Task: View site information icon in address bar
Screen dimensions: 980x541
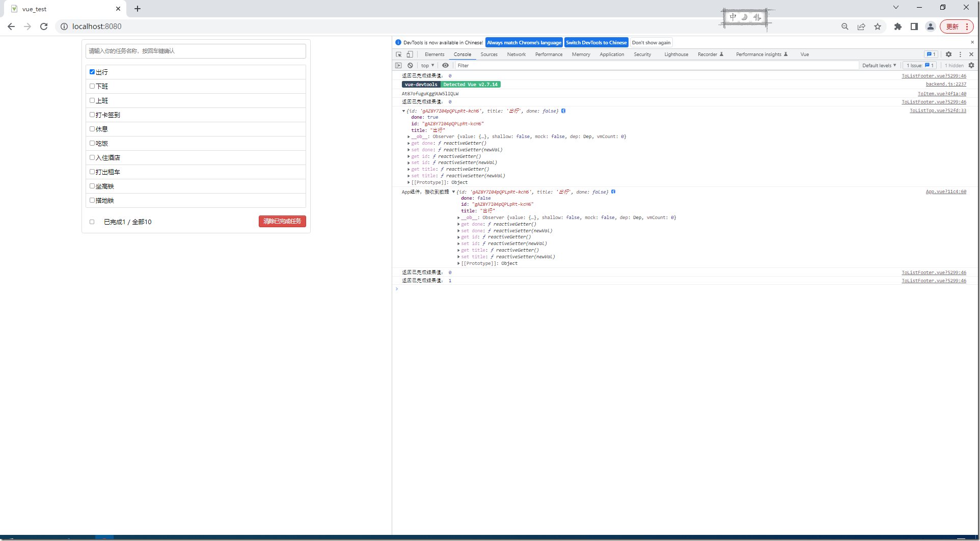Action: pos(64,26)
